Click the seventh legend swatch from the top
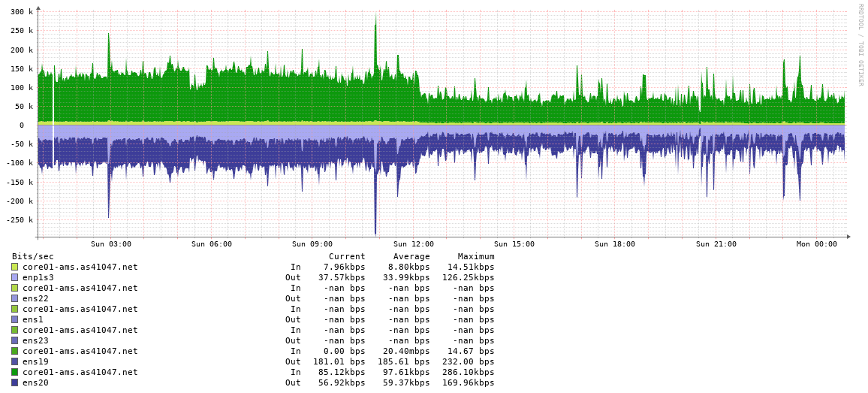This screenshot has width=868, height=393. (14, 330)
